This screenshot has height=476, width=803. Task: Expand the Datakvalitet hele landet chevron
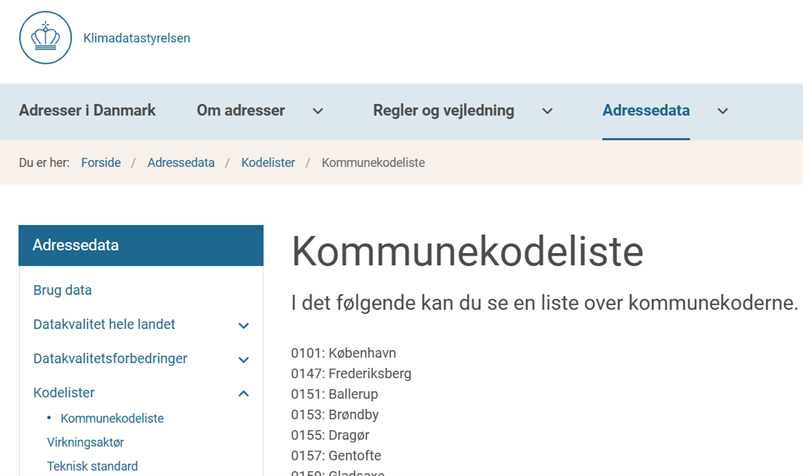pos(243,326)
